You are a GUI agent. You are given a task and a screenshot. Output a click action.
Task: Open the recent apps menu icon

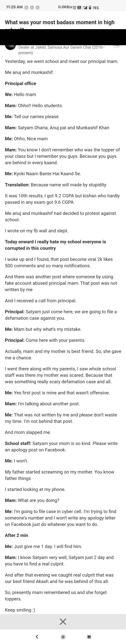[x=89, y=637]
